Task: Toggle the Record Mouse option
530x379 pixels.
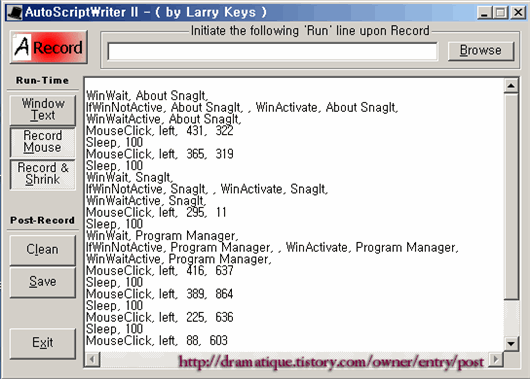Action: (x=43, y=142)
